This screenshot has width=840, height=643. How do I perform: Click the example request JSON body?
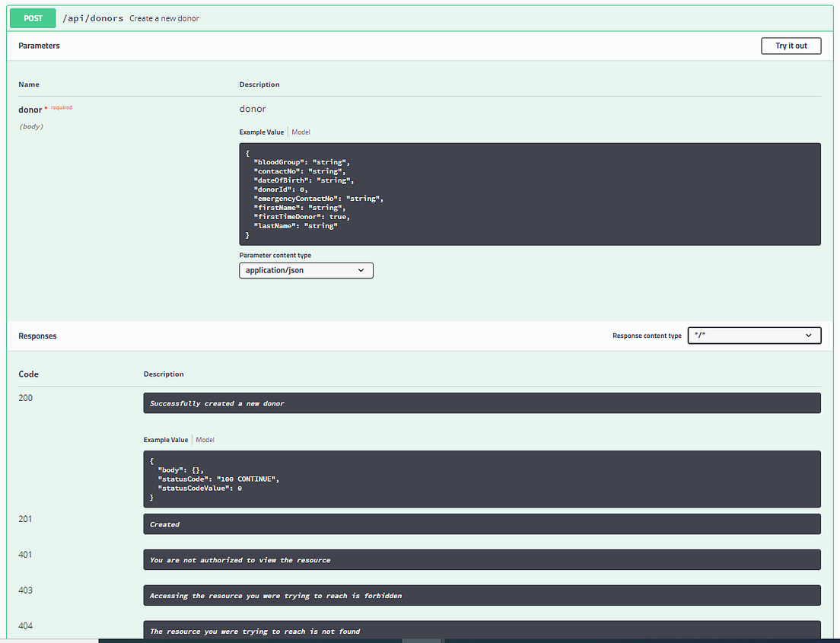pos(482,193)
